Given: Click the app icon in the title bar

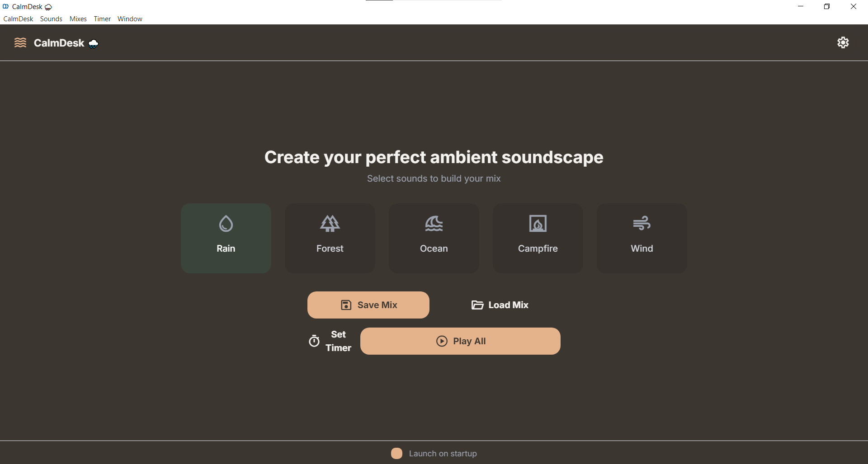Looking at the screenshot, I should coord(5,6).
